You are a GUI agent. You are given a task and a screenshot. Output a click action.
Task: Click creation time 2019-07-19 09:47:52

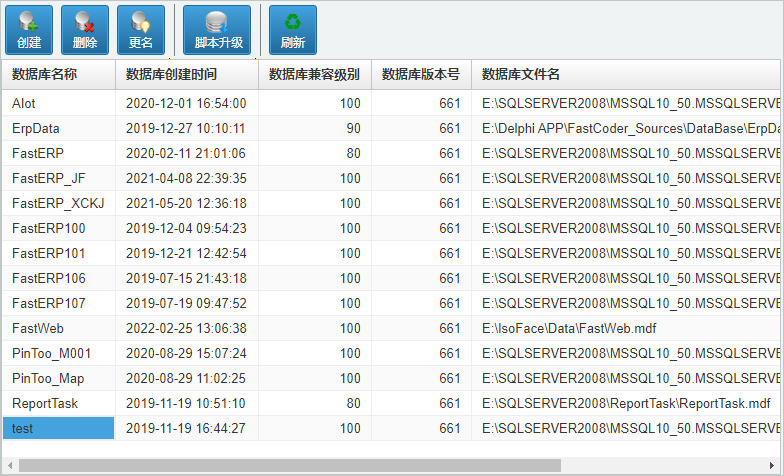186,304
